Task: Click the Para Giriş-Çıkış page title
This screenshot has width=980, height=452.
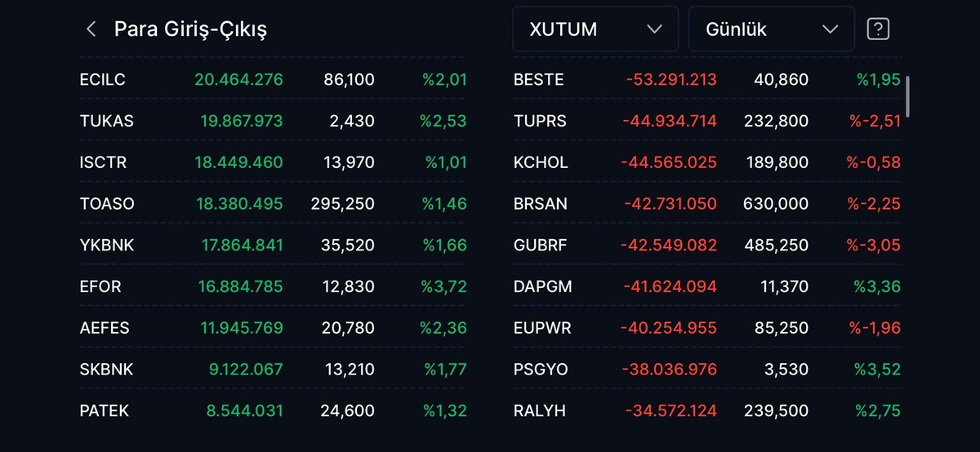Action: tap(190, 30)
